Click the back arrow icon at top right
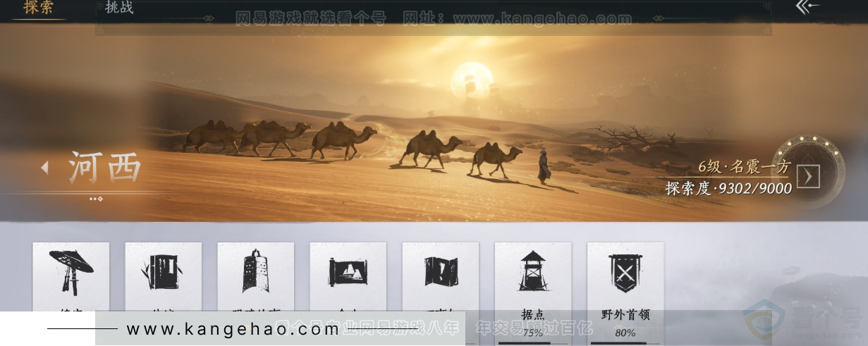Screen dimensions: 868x346 pyautogui.click(x=807, y=7)
